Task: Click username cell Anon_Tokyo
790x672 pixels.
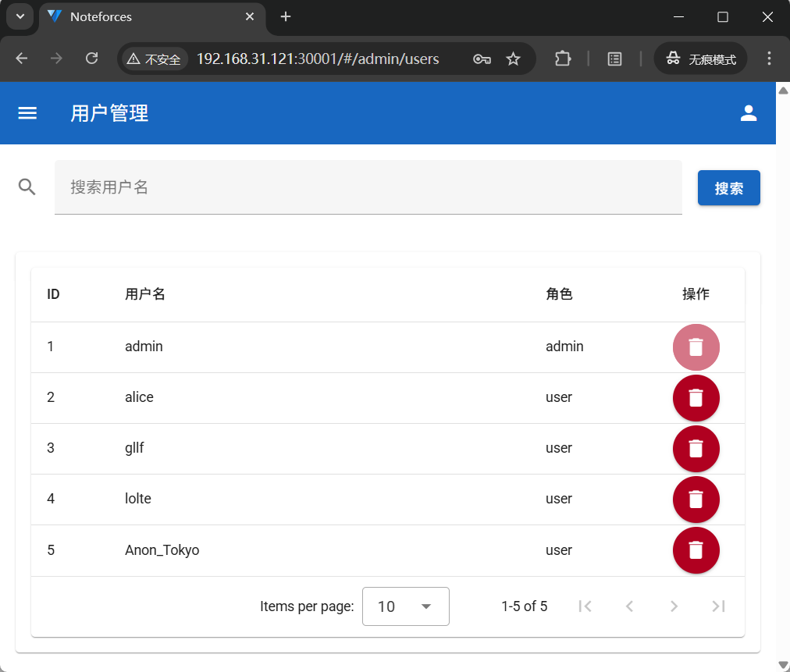Action: (162, 549)
